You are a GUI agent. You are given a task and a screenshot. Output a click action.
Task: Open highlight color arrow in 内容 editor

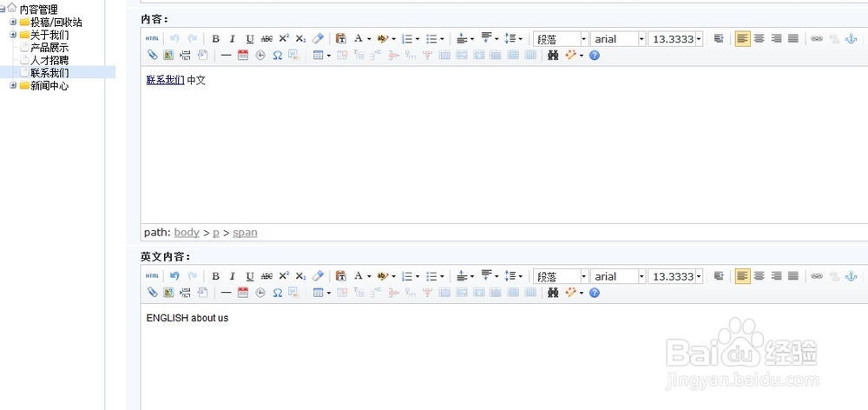[393, 39]
